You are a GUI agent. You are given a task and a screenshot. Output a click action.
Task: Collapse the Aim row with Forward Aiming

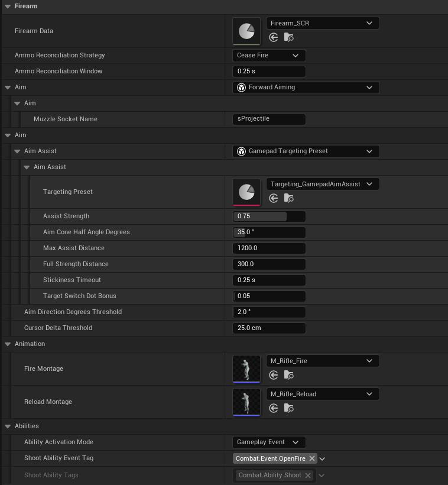(8, 88)
